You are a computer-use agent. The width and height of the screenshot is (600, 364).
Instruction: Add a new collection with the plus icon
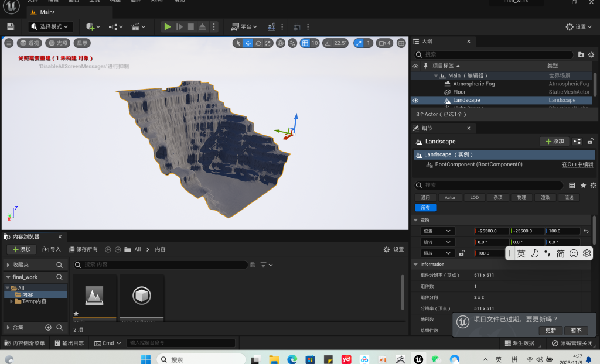tap(48, 328)
